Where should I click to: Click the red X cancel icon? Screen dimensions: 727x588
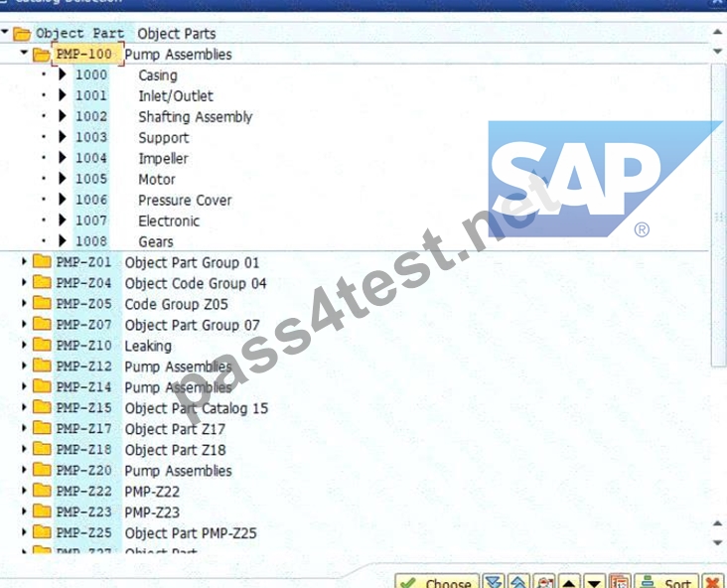[x=713, y=581]
